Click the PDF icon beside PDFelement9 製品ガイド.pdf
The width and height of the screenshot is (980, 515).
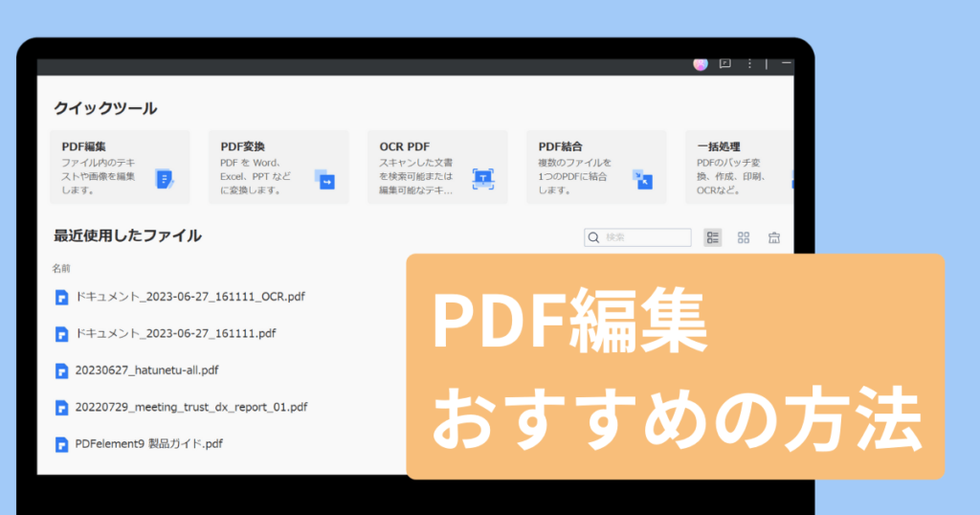point(62,444)
